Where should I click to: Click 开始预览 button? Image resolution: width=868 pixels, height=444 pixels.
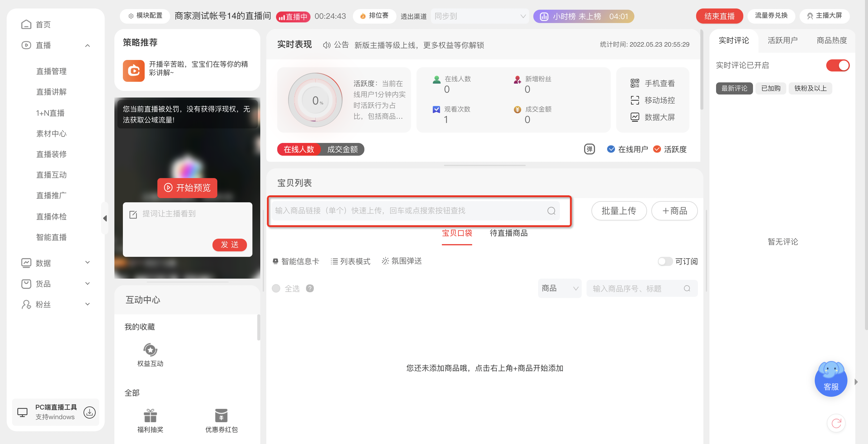[187, 188]
